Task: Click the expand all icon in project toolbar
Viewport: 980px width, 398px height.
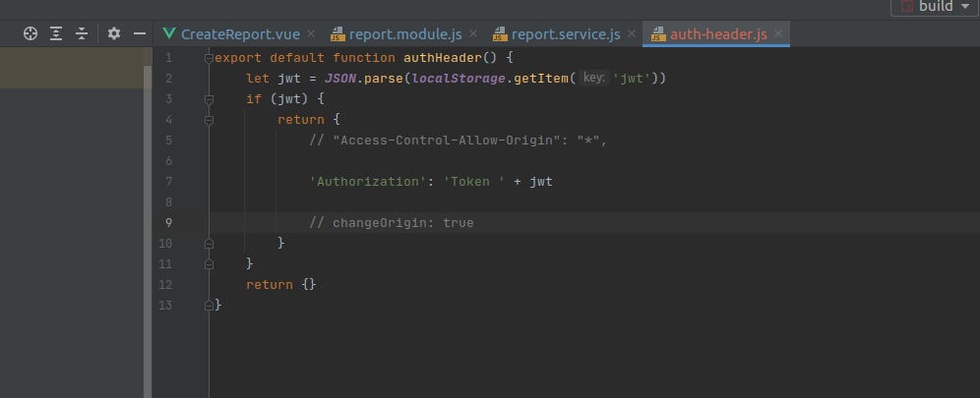Action: [56, 33]
